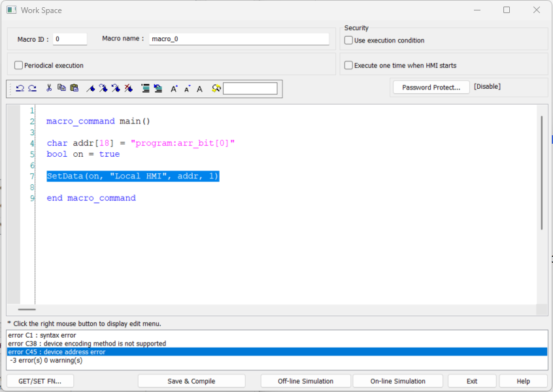Open GET/SET FN helper

[x=40, y=381]
